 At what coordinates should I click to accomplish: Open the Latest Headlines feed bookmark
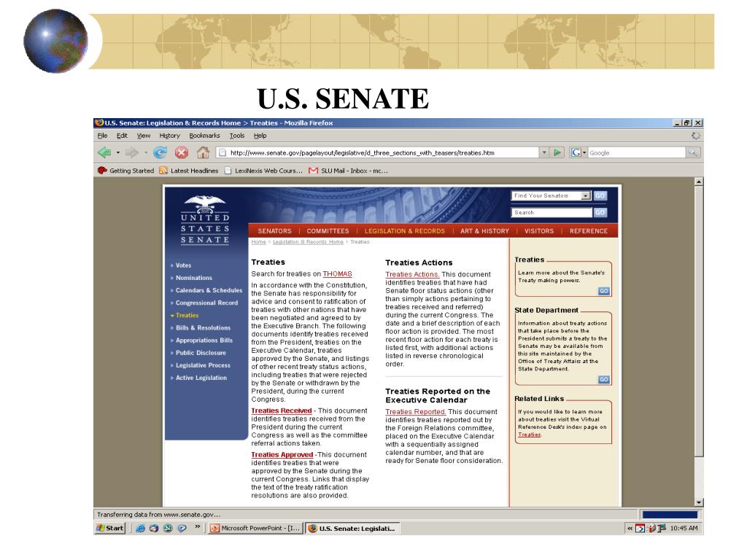tap(189, 171)
